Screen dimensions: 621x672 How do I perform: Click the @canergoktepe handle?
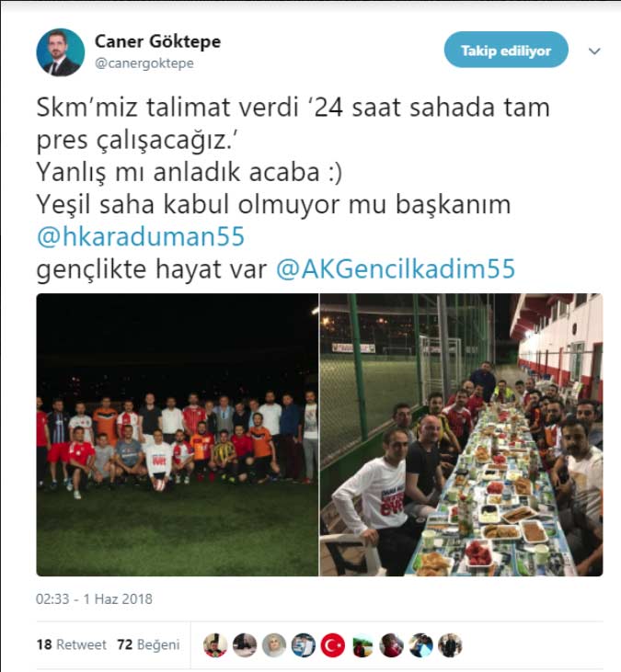point(144,63)
